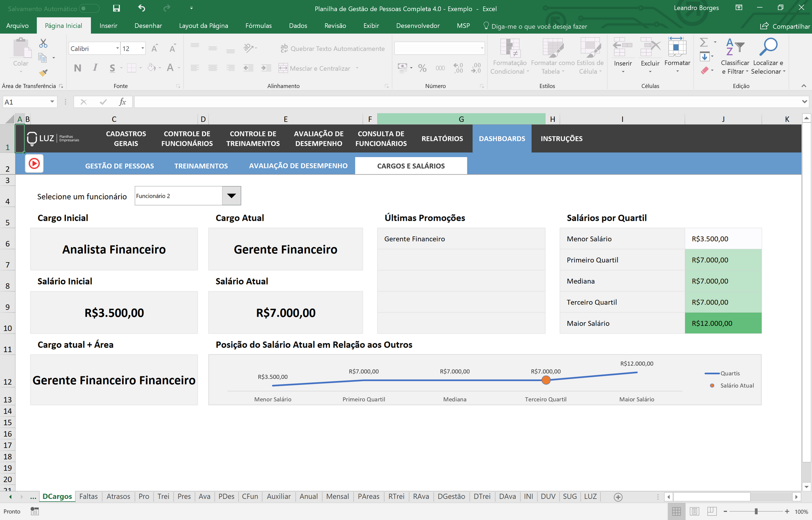Toggle Quebrar Texto Automaticamente
The image size is (812, 520).
(x=332, y=48)
